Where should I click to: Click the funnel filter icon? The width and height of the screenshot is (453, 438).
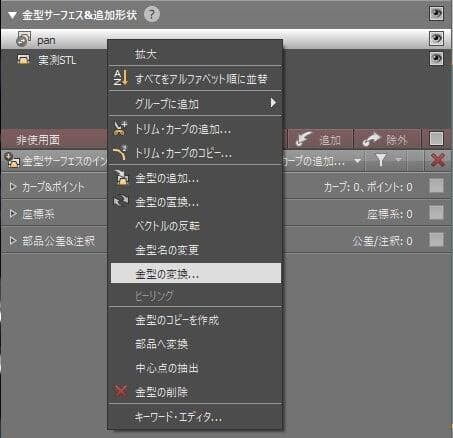coord(381,160)
